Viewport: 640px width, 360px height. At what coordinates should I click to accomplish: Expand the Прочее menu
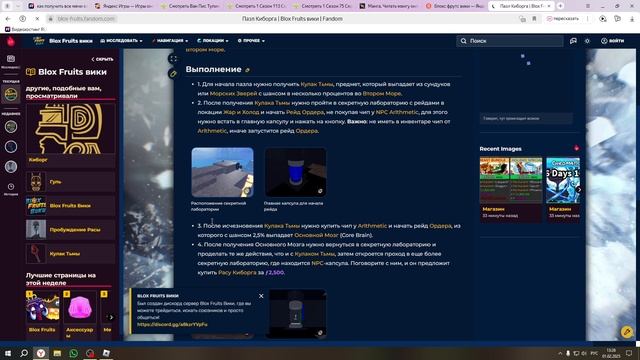(x=251, y=41)
